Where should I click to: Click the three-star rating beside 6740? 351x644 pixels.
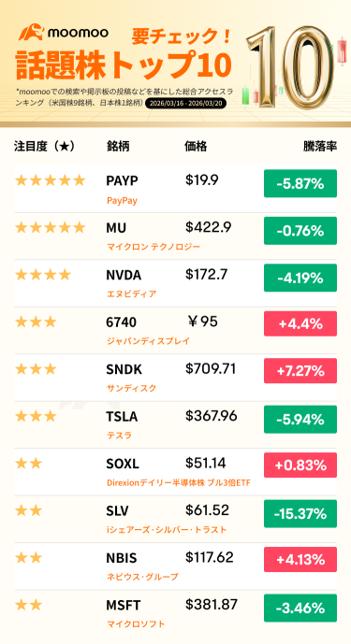coord(36,322)
